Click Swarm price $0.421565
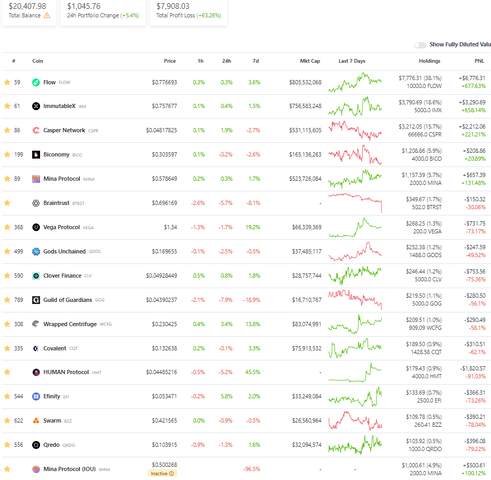 pyautogui.click(x=164, y=421)
